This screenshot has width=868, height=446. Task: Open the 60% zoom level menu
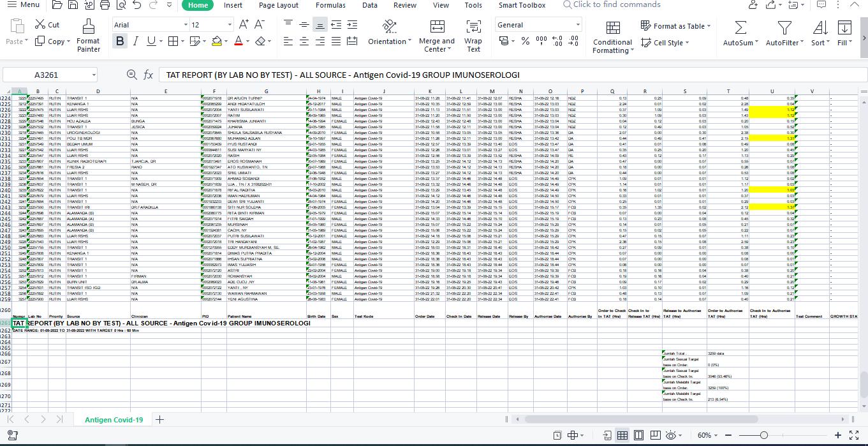[707, 435]
